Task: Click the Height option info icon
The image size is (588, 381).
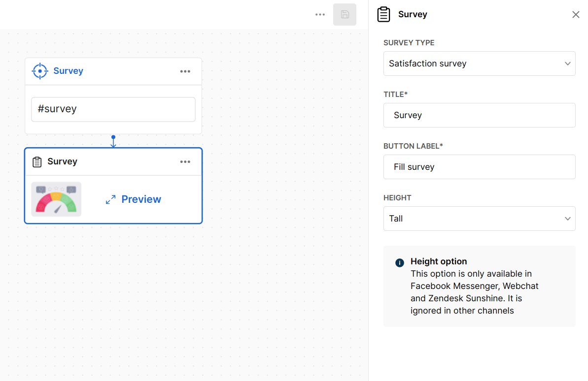Action: [x=400, y=263]
